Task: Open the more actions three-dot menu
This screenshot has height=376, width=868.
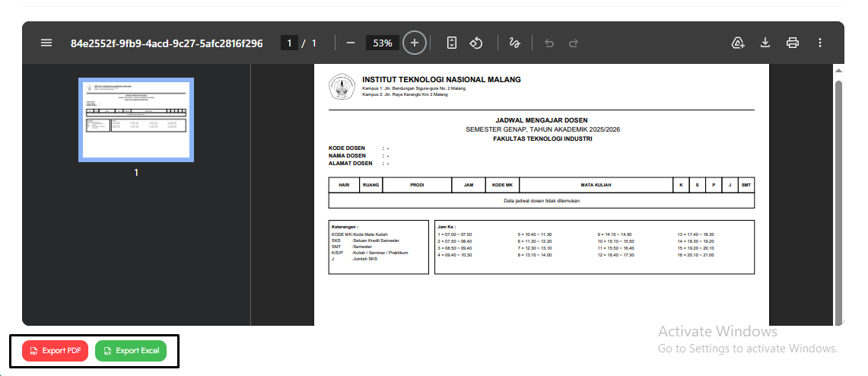Action: (820, 43)
